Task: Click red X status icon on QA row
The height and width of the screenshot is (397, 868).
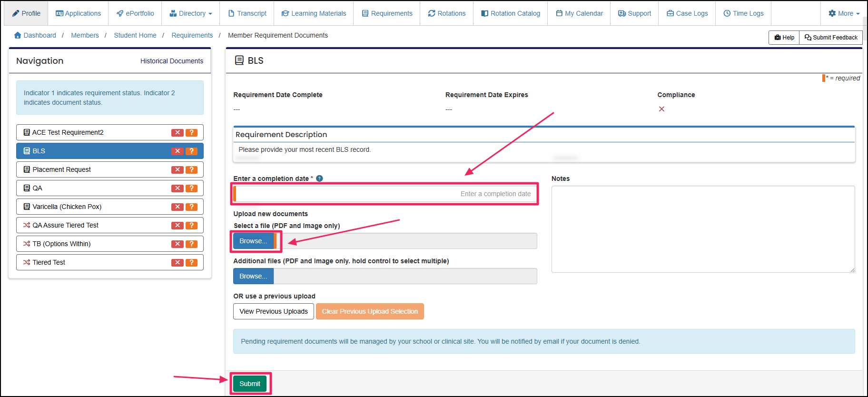Action: click(x=178, y=189)
